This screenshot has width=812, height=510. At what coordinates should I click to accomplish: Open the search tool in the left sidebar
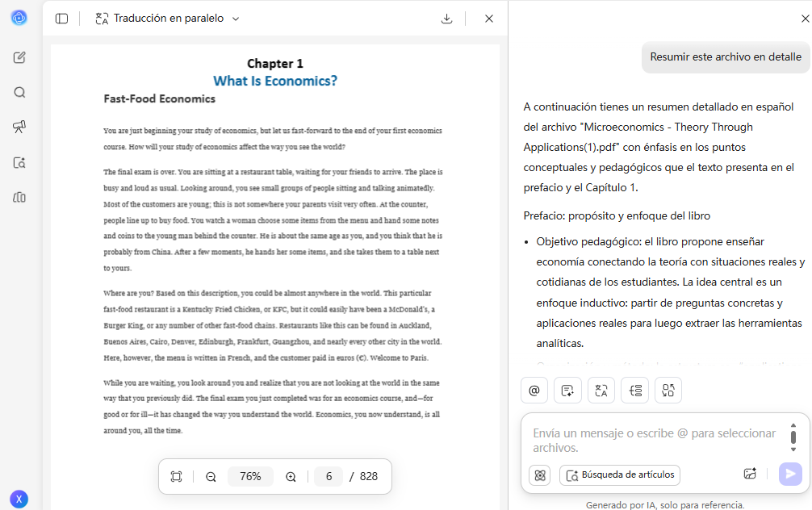19,92
